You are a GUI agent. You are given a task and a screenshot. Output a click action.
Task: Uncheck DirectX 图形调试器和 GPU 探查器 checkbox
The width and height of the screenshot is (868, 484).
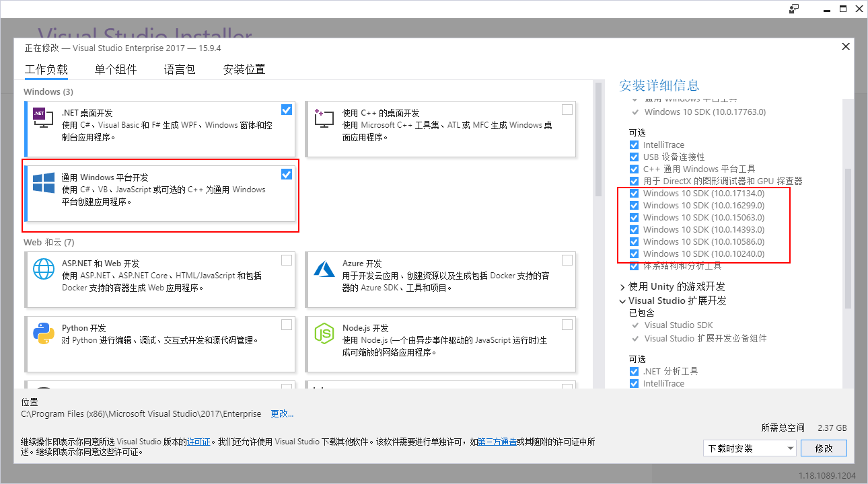[634, 181]
